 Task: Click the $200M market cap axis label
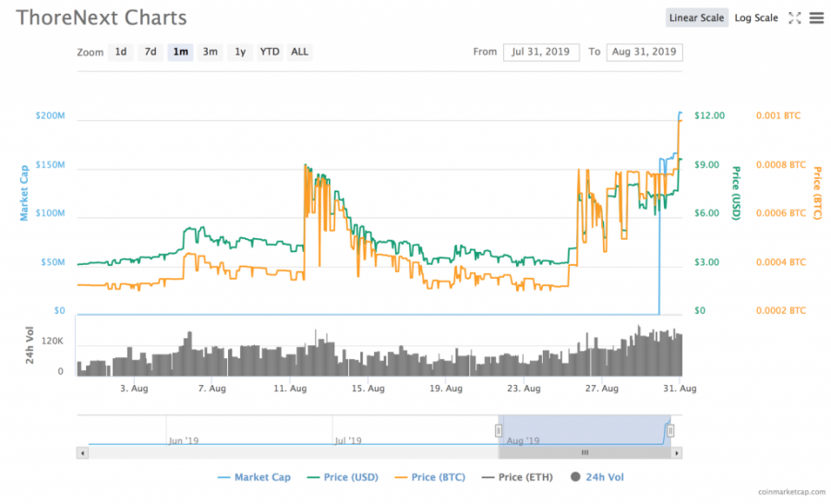point(51,115)
